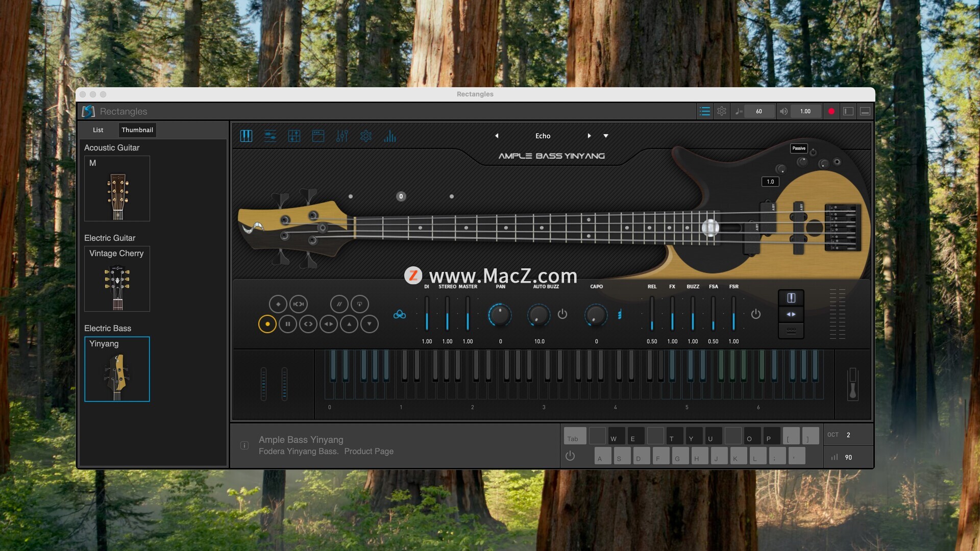
Task: Click the double-slash slap articulation button
Action: [339, 304]
